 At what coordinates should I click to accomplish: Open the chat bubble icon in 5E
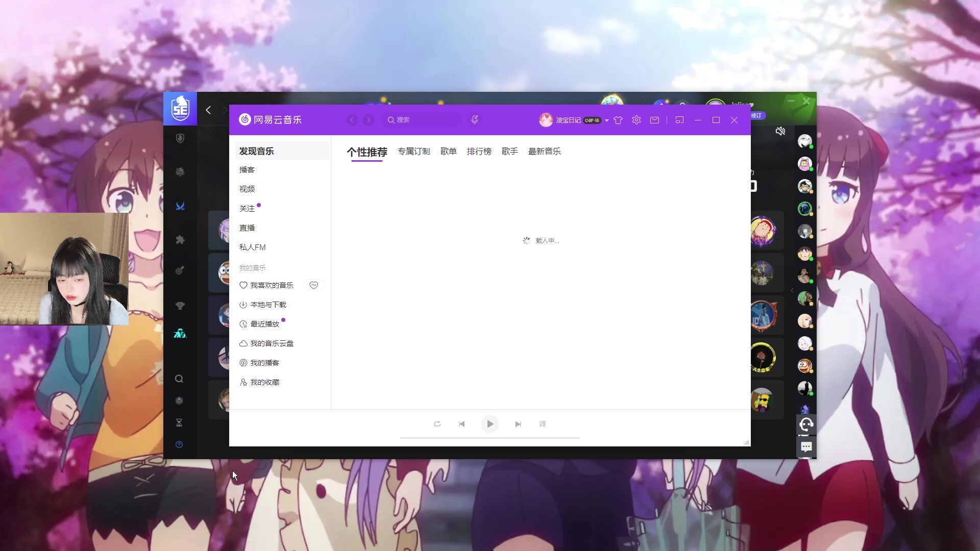click(806, 447)
